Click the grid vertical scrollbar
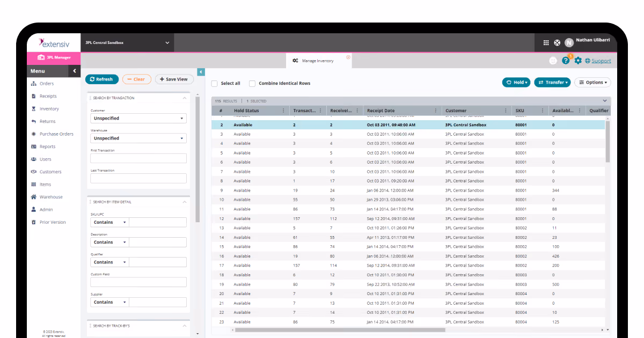The height and width of the screenshot is (338, 644). pos(608,141)
